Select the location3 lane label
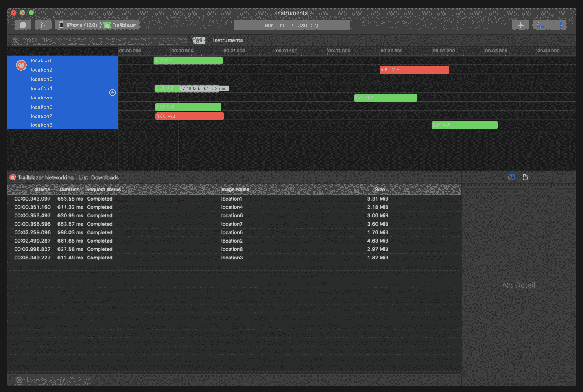The image size is (583, 392). tap(41, 79)
